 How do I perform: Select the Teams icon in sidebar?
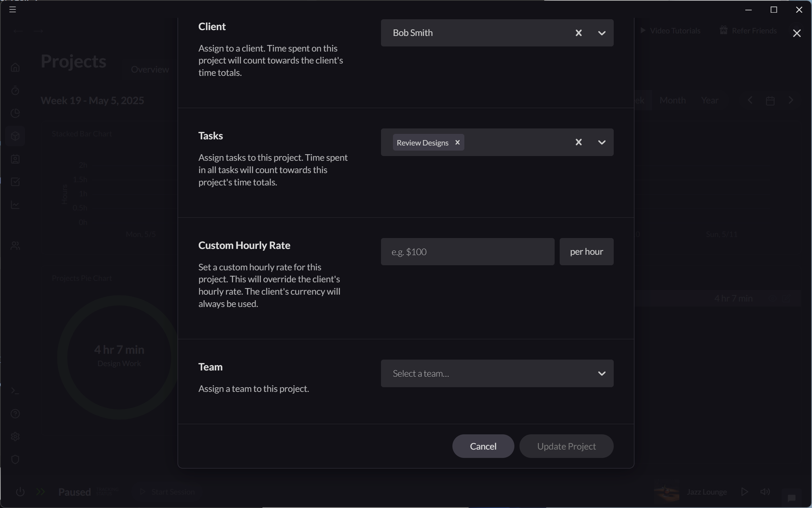(15, 245)
